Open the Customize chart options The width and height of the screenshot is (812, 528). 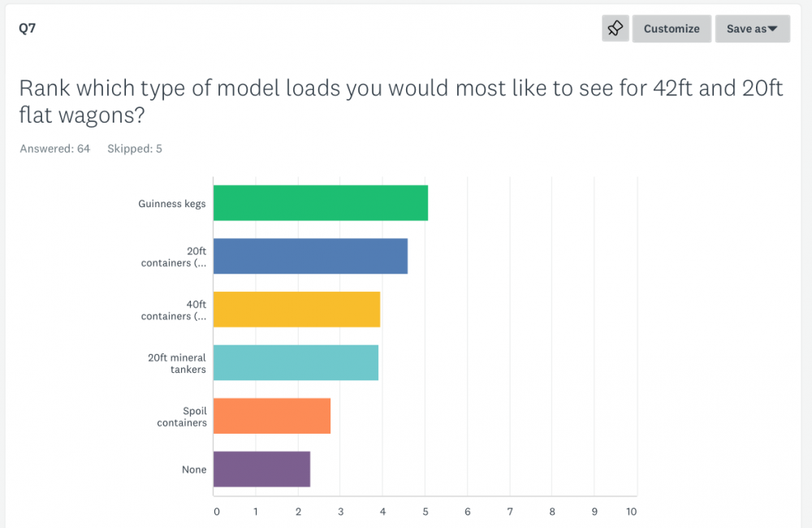click(x=672, y=28)
